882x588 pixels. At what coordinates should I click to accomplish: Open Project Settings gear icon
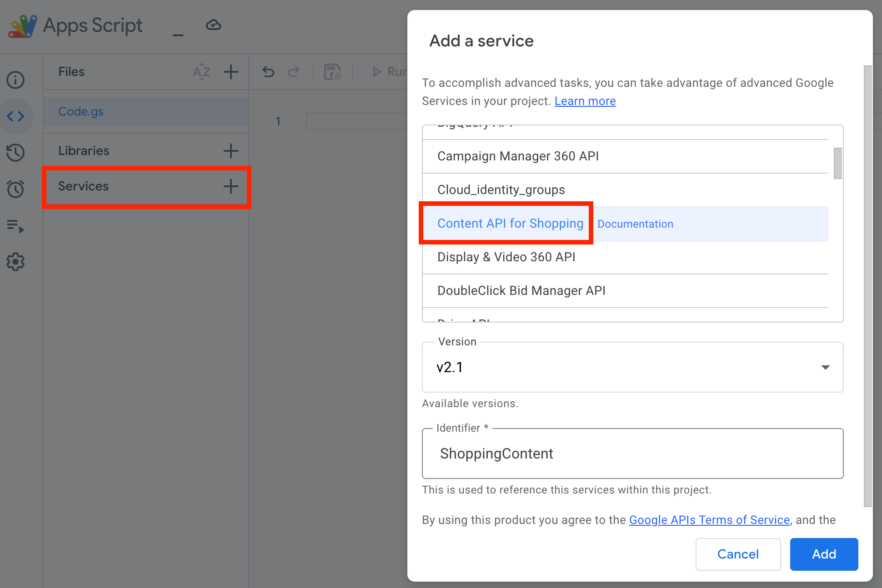tap(15, 262)
